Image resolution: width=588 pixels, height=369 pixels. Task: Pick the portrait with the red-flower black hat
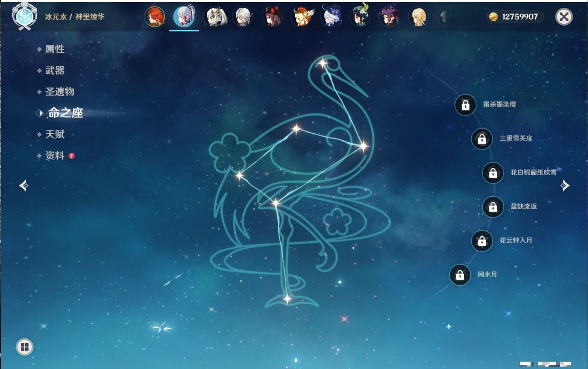coord(272,17)
